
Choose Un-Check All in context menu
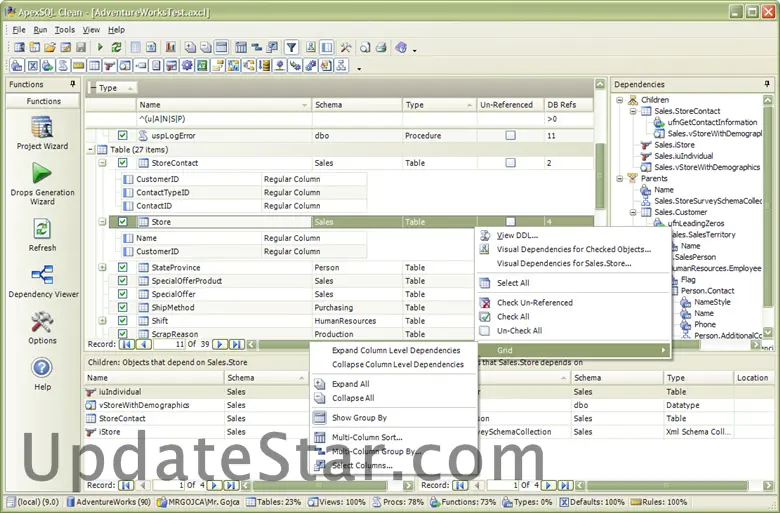519,330
